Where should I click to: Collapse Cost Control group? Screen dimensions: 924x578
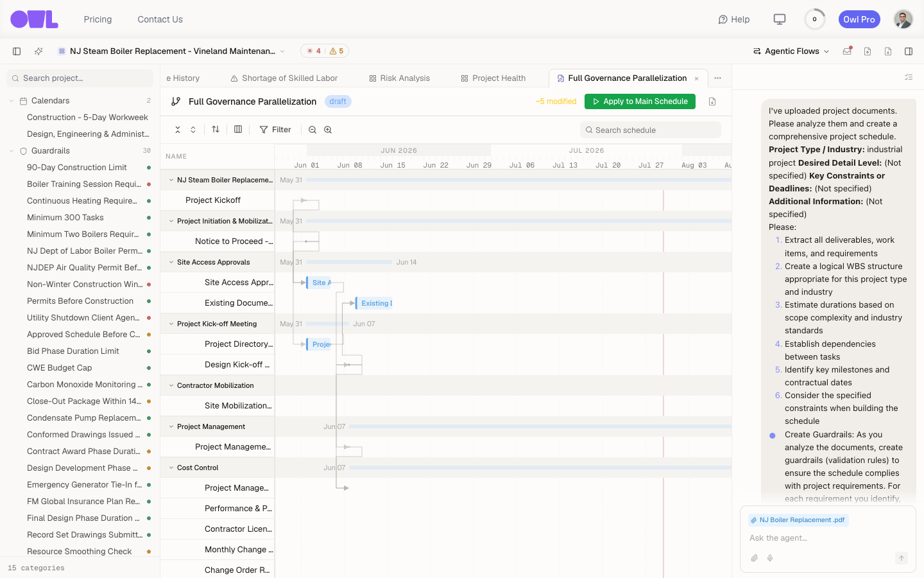[x=171, y=468]
